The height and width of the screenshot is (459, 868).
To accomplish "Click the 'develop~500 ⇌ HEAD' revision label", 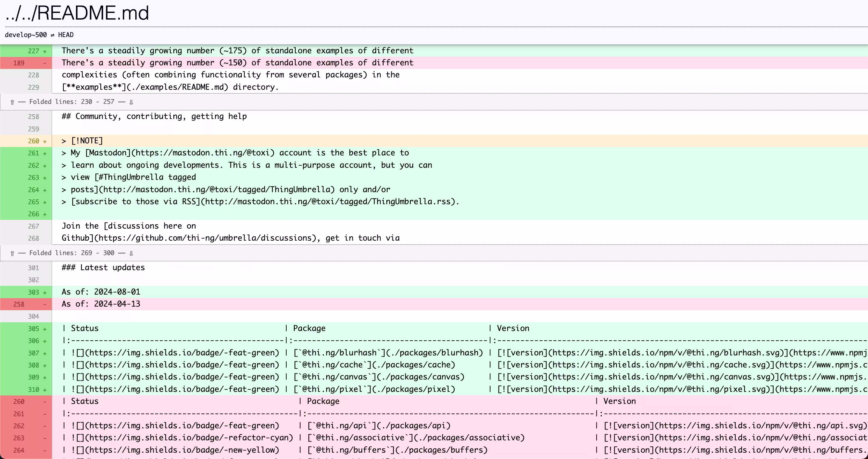I will 39,35.
